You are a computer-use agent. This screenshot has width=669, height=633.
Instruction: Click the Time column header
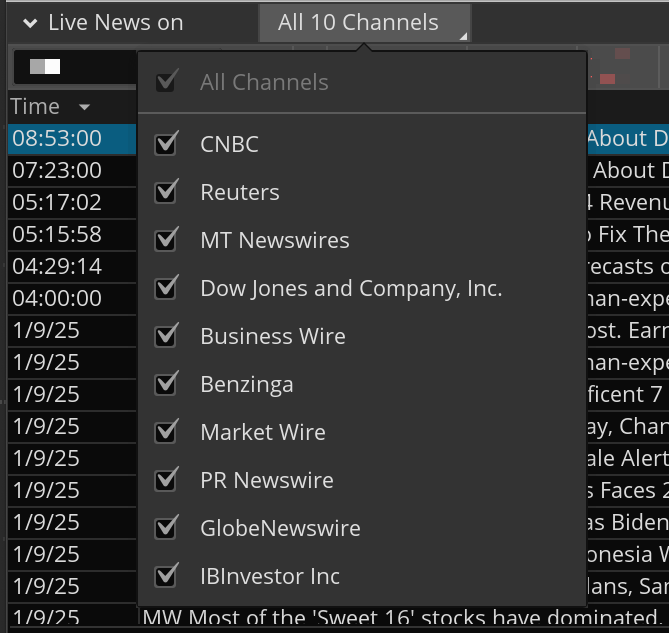(x=36, y=107)
